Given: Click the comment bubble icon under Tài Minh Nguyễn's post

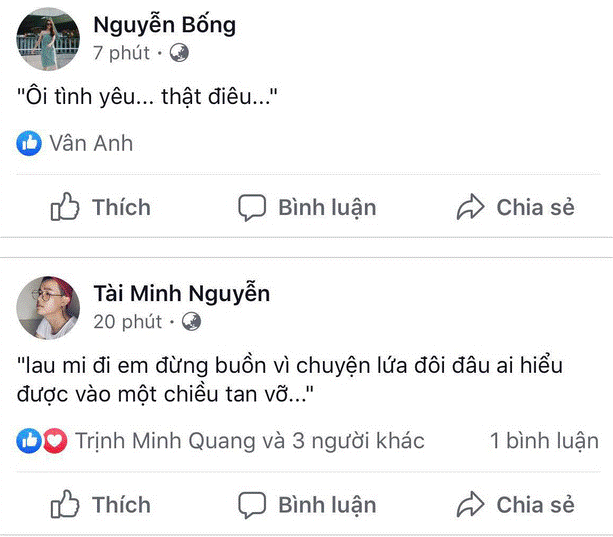Looking at the screenshot, I should (252, 504).
